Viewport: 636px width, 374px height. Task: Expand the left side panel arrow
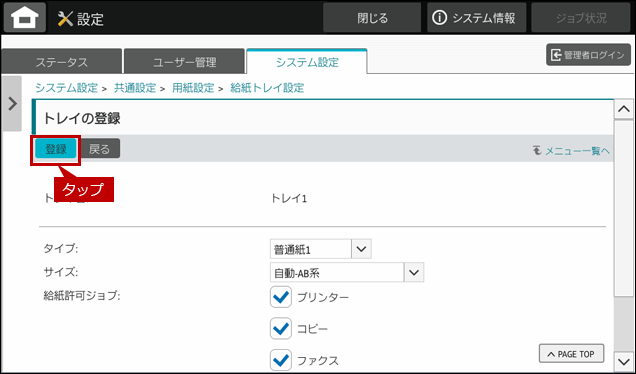tap(13, 104)
